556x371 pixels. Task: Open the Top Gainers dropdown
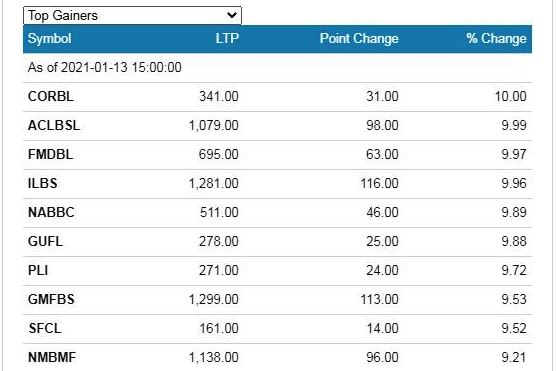[x=132, y=16]
